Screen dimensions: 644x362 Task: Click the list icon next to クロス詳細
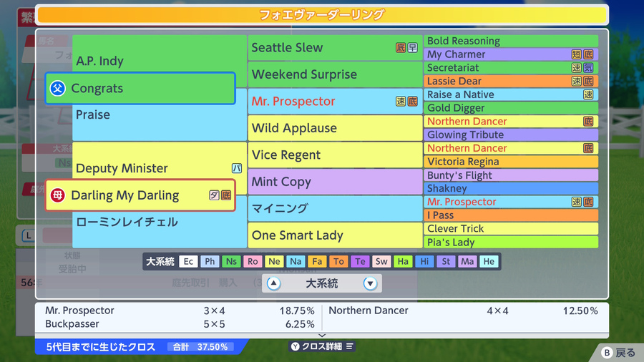[349, 346]
